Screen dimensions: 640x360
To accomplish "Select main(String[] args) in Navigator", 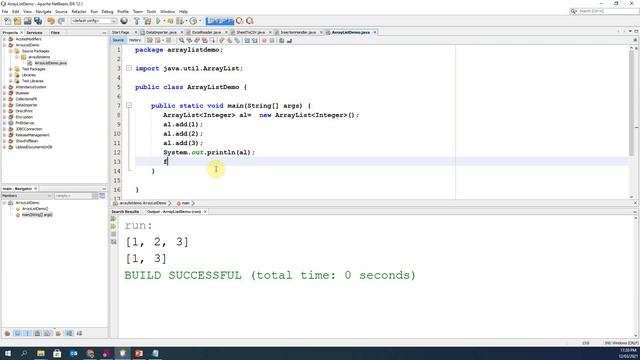I will (37, 215).
